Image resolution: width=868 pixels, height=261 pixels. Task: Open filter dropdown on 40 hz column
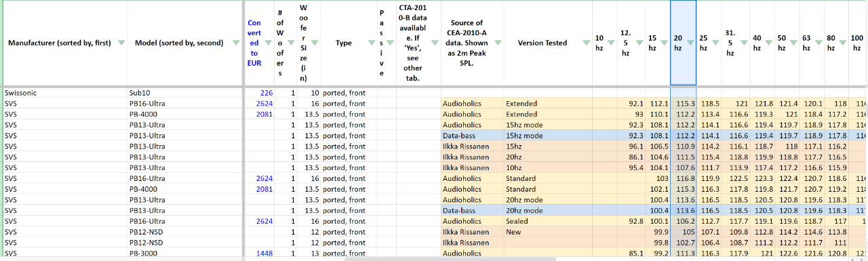(x=768, y=43)
